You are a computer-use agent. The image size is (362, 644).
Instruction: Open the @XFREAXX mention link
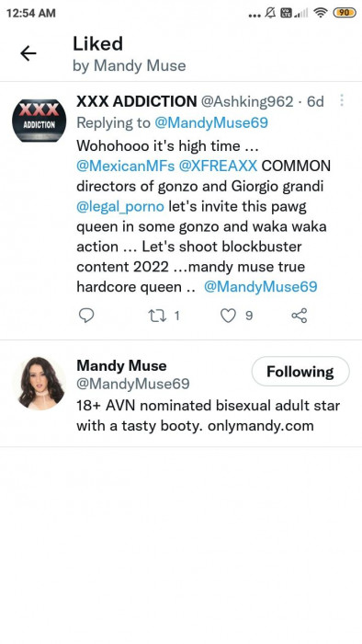(x=218, y=166)
